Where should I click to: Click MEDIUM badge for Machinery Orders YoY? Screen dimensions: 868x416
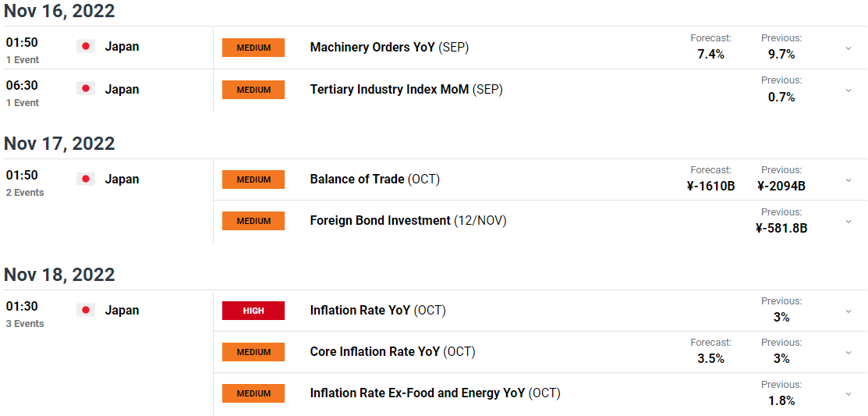click(x=253, y=48)
